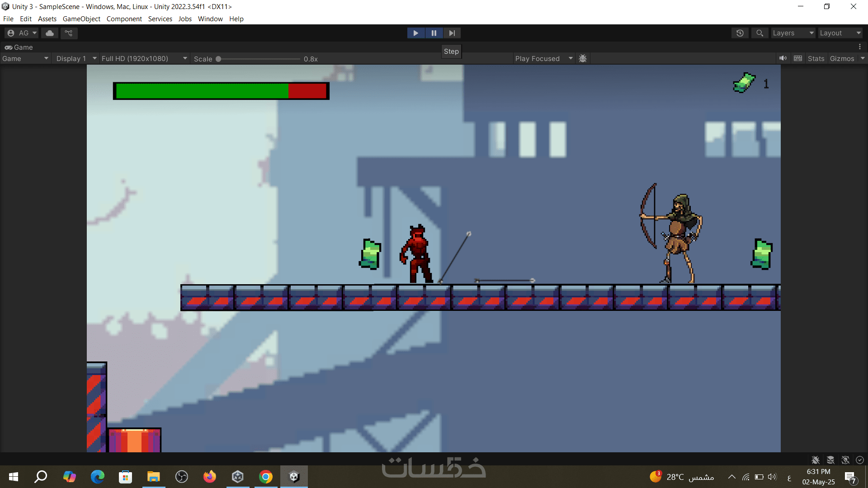The height and width of the screenshot is (488, 868).
Task: Open the version control icon in toolbar
Action: [x=69, y=33]
